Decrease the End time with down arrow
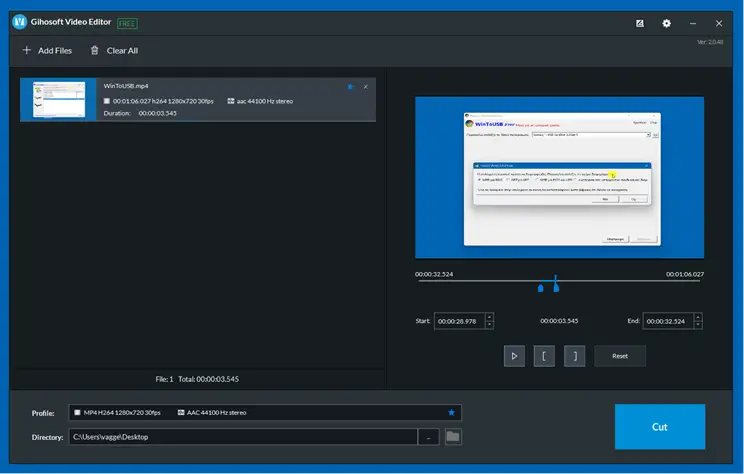Viewport: 744px width, 474px height. [698, 325]
